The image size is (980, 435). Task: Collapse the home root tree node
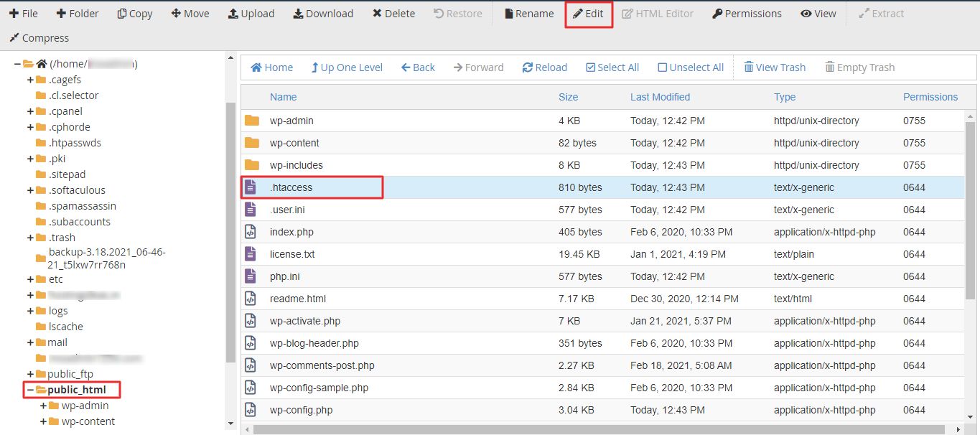pyautogui.click(x=17, y=64)
